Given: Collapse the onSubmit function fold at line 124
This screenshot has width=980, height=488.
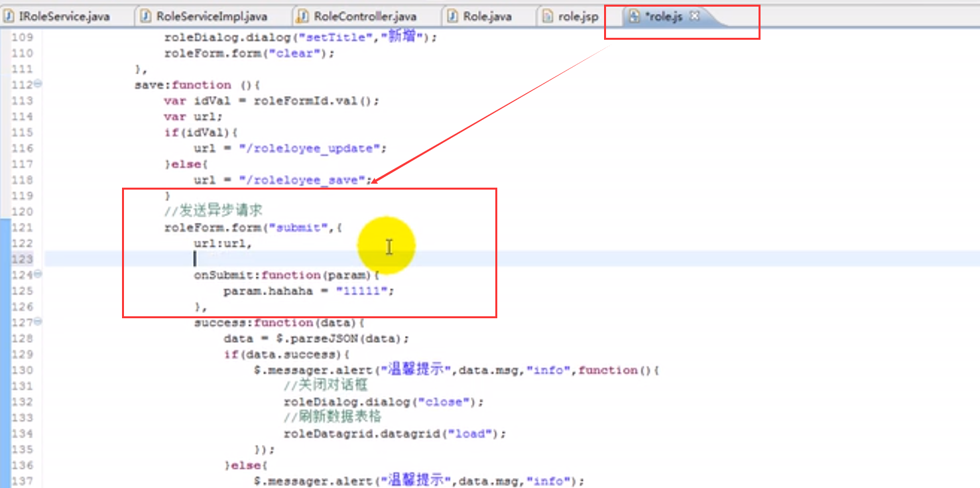Looking at the screenshot, I should click(x=38, y=274).
